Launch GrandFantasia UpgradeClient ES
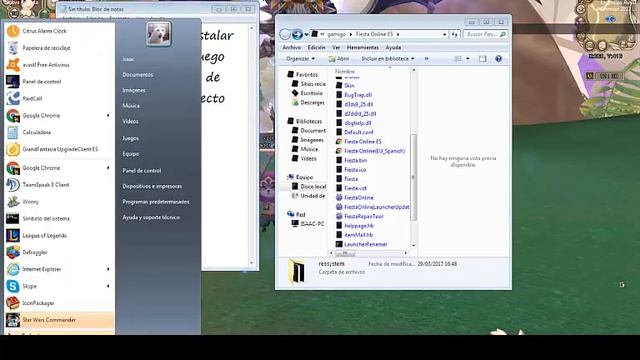640x360 pixels. 59,149
